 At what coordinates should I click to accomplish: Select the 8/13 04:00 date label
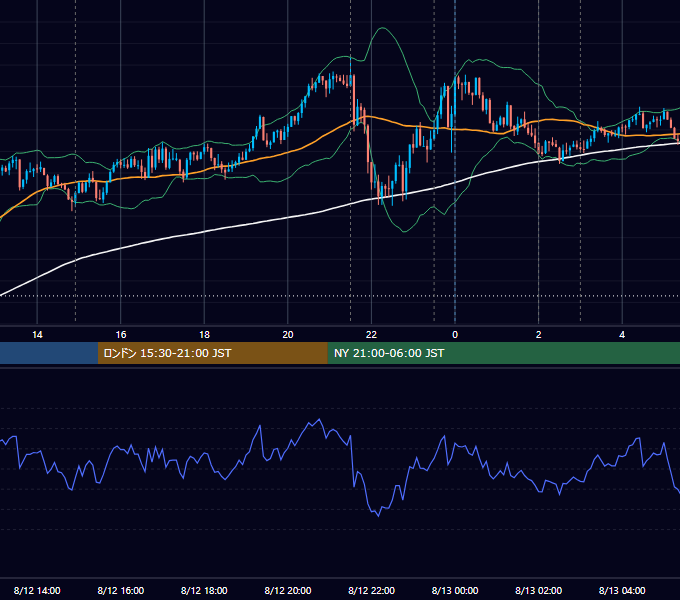tap(622, 590)
